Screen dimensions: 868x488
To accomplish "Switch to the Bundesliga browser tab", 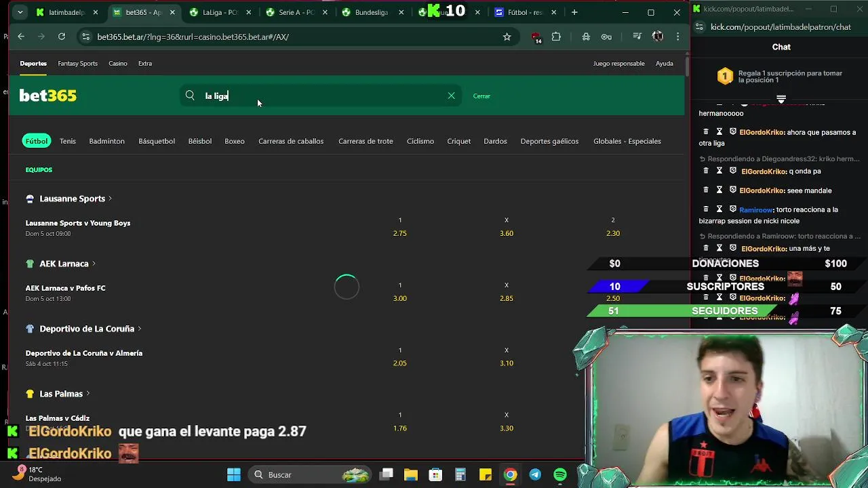I will click(x=372, y=12).
